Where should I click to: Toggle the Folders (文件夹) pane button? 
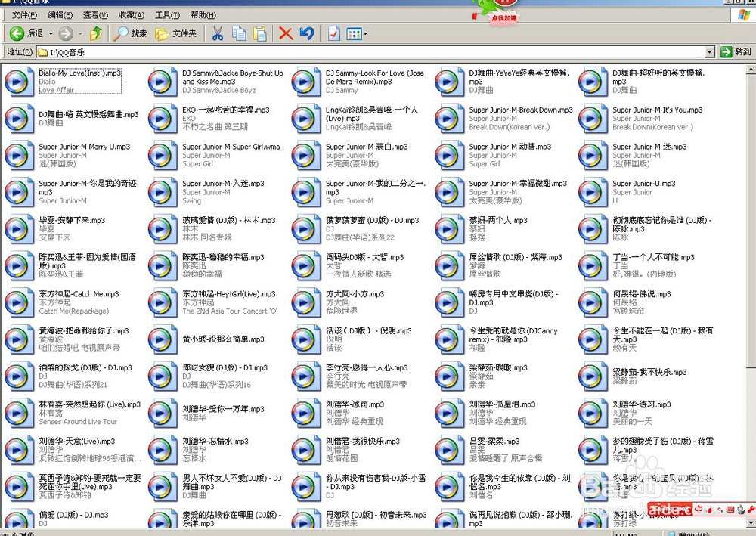pos(176,33)
